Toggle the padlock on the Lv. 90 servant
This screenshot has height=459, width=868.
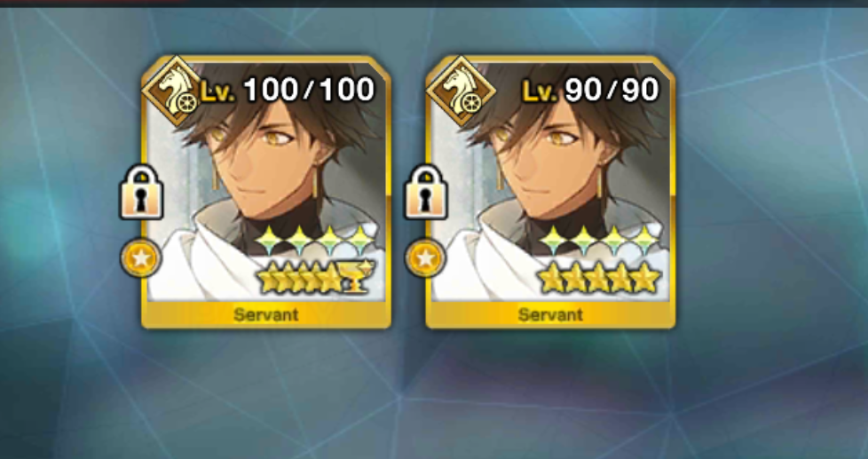tap(425, 192)
